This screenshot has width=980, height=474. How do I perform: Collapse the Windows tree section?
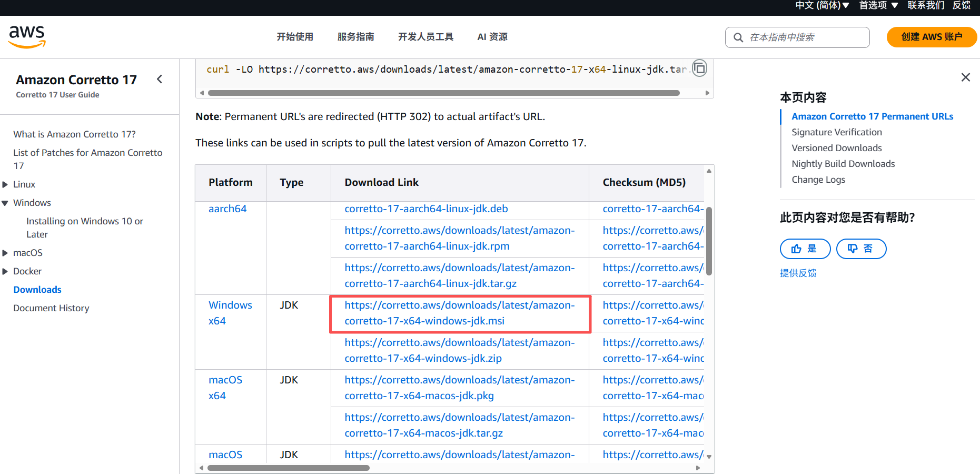5,203
